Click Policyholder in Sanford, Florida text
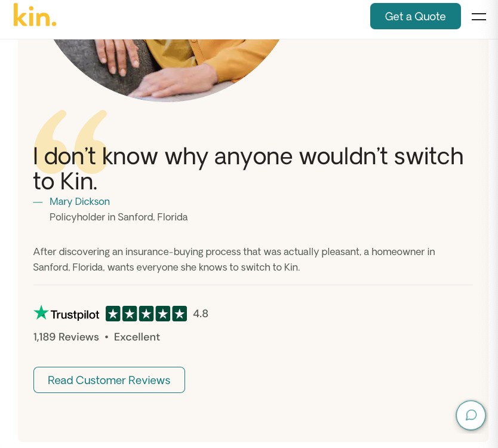The image size is (498, 448). pos(118,217)
